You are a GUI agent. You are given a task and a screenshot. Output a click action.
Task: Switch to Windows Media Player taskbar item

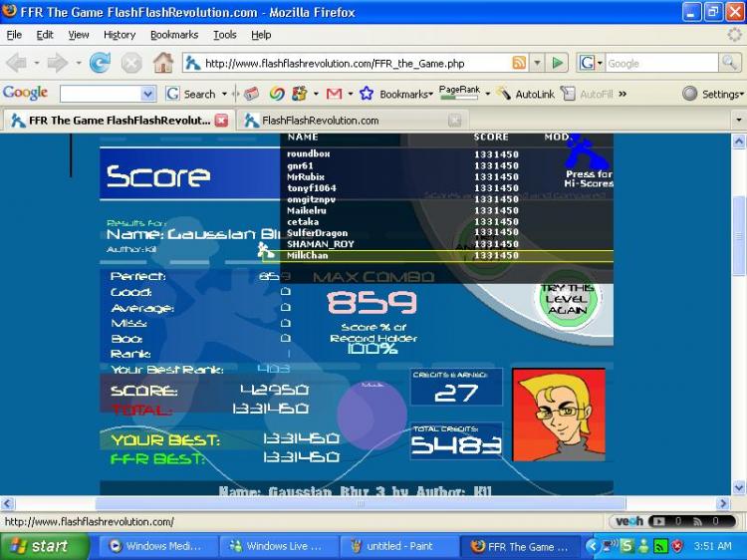(158, 546)
